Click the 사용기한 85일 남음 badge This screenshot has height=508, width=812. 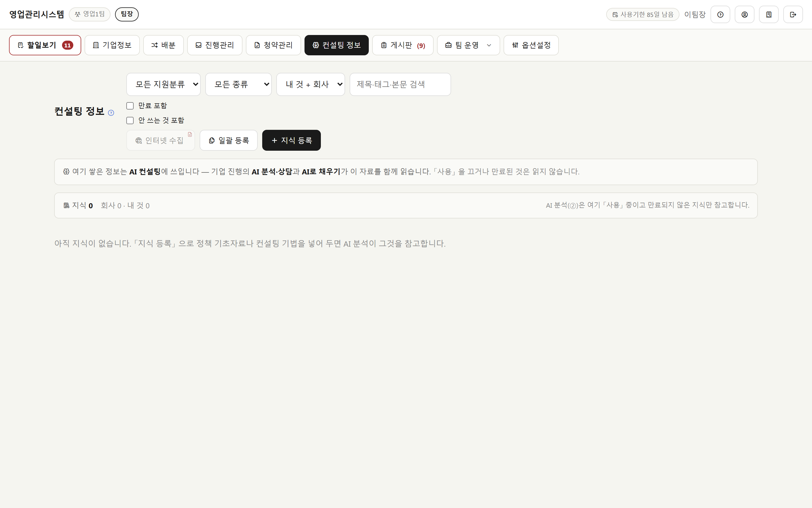[643, 14]
